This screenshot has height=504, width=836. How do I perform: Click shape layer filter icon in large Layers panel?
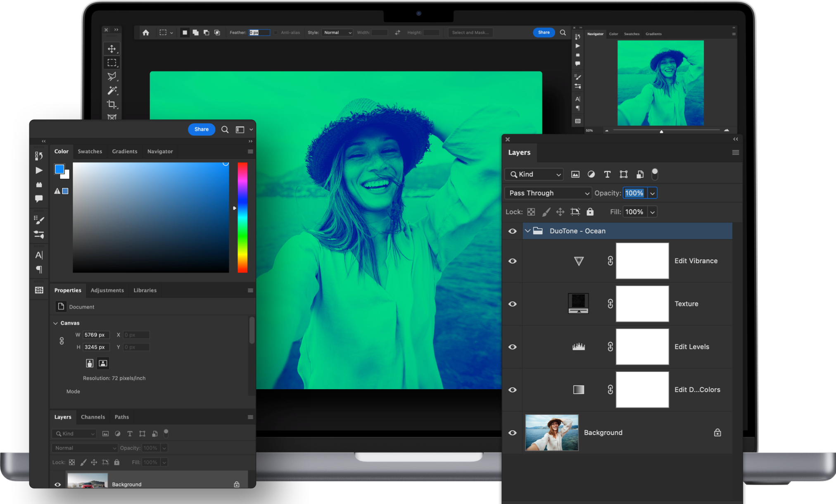624,174
